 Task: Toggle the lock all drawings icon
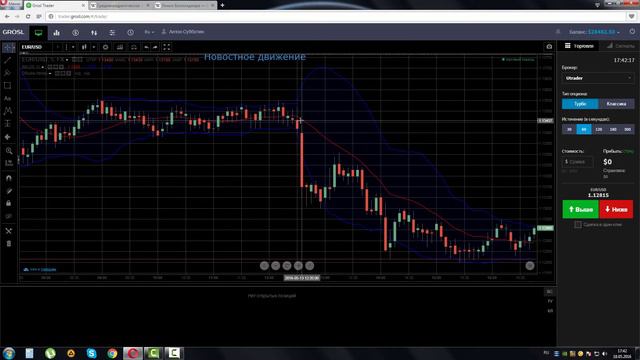point(9,203)
